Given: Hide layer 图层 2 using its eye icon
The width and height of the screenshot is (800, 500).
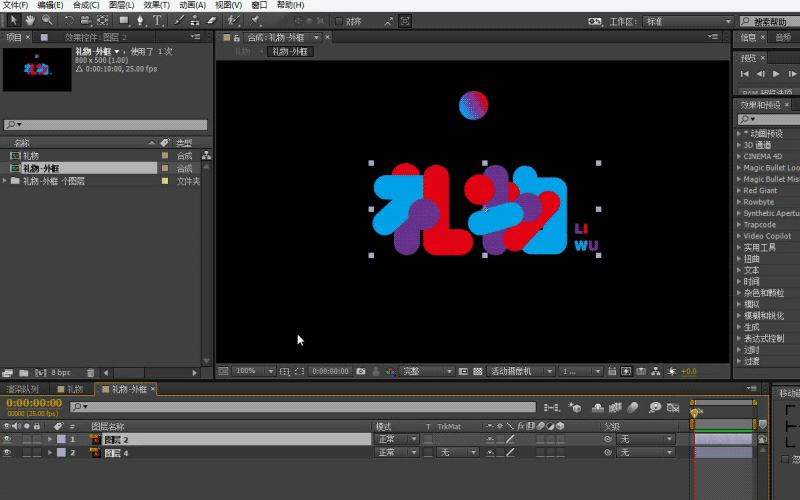Looking at the screenshot, I should pos(7,439).
